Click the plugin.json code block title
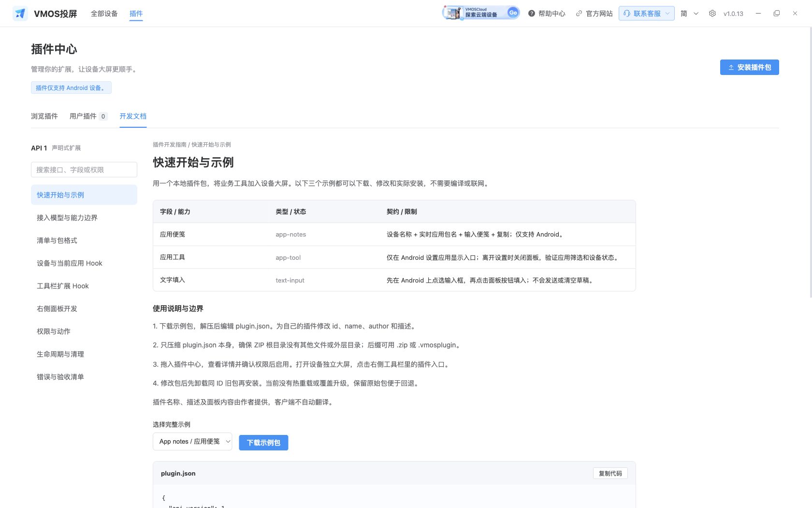This screenshot has height=508, width=812. pos(178,474)
